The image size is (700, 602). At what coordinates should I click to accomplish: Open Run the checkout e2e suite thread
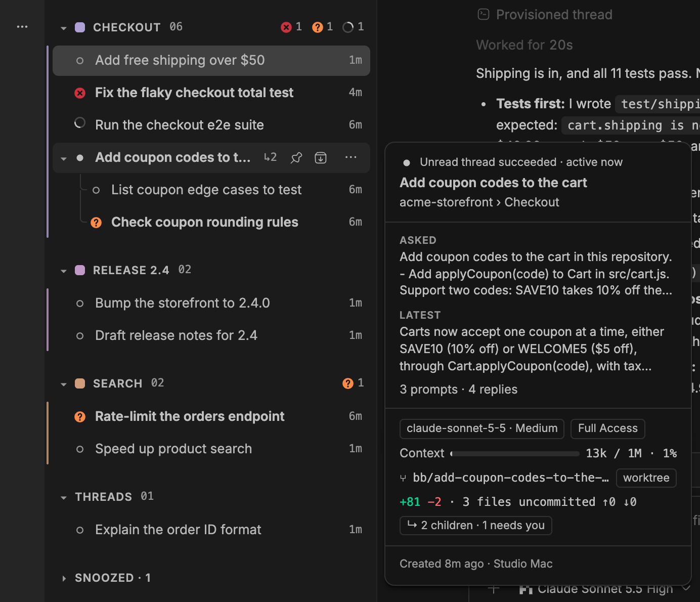[x=211, y=125]
